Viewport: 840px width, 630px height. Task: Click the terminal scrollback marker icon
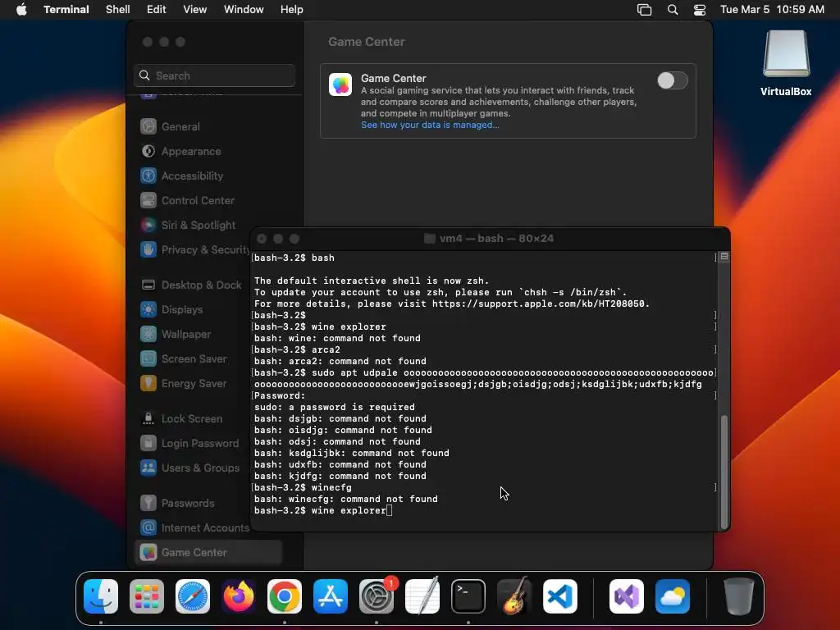tap(724, 257)
